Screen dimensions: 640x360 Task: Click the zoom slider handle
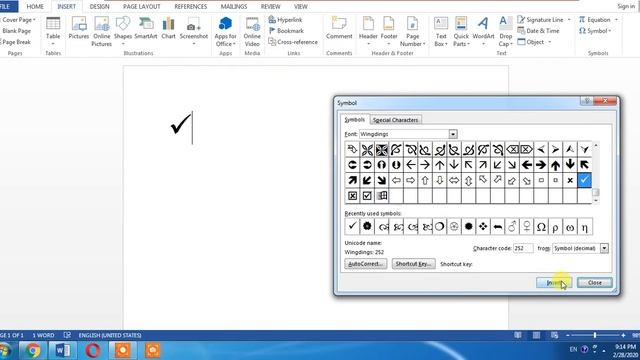[595, 335]
